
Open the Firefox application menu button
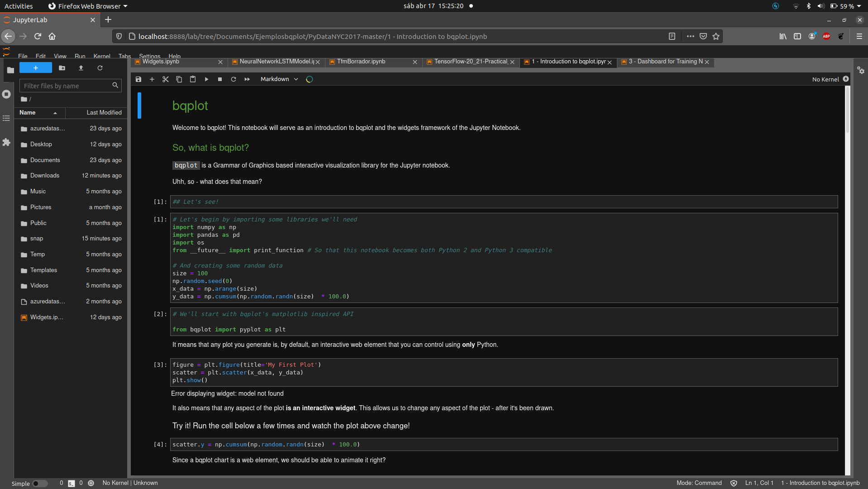858,36
